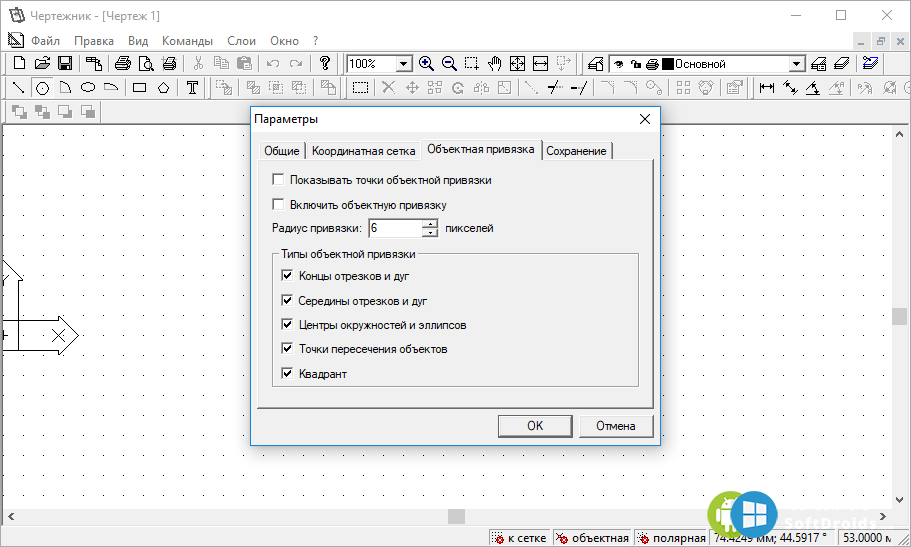Image resolution: width=911 pixels, height=547 pixels.
Task: Expand the 100% zoom dropdown
Action: click(x=404, y=63)
